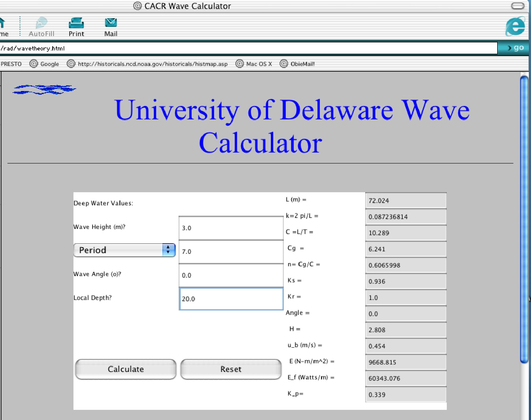Click the Deep Water Values label
This screenshot has width=531, height=420.
[x=103, y=203]
